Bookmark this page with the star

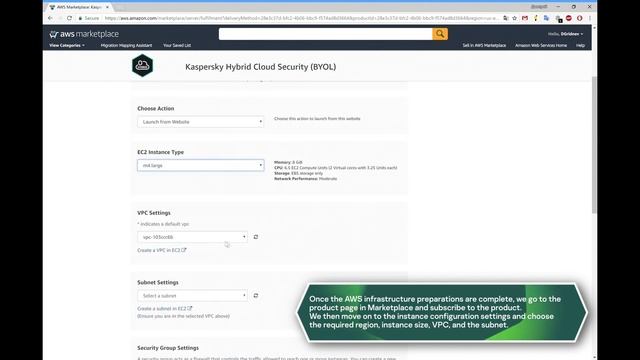[515, 18]
